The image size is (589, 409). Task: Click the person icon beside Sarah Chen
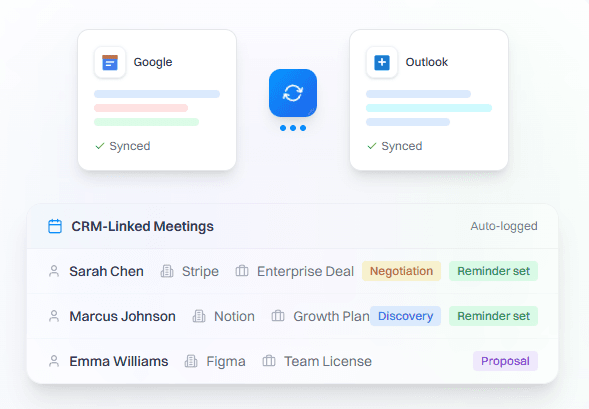(x=54, y=271)
